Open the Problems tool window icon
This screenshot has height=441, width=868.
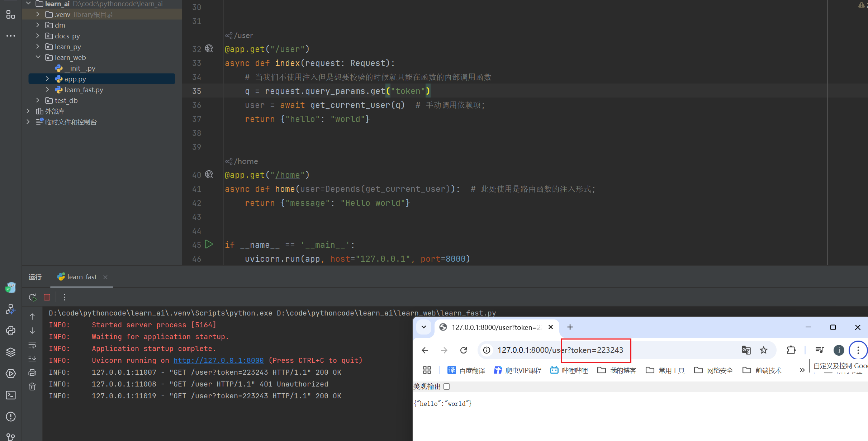coord(11,417)
